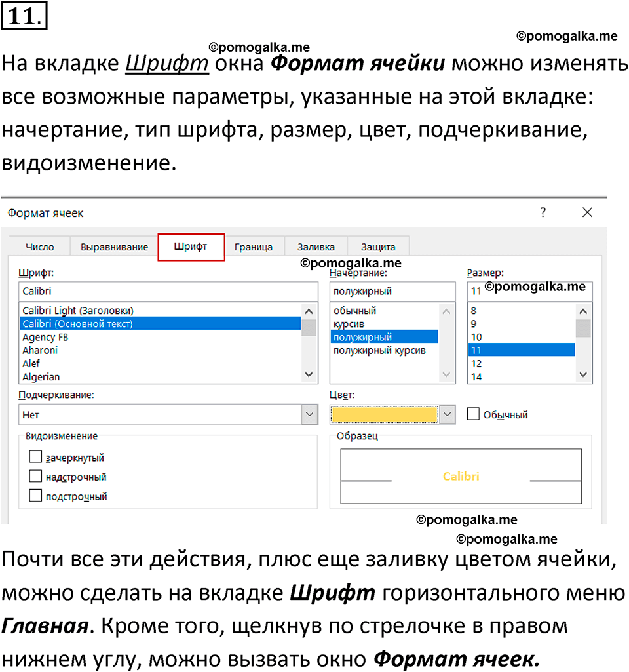
Task: Click the help question mark button
Action: click(x=543, y=212)
